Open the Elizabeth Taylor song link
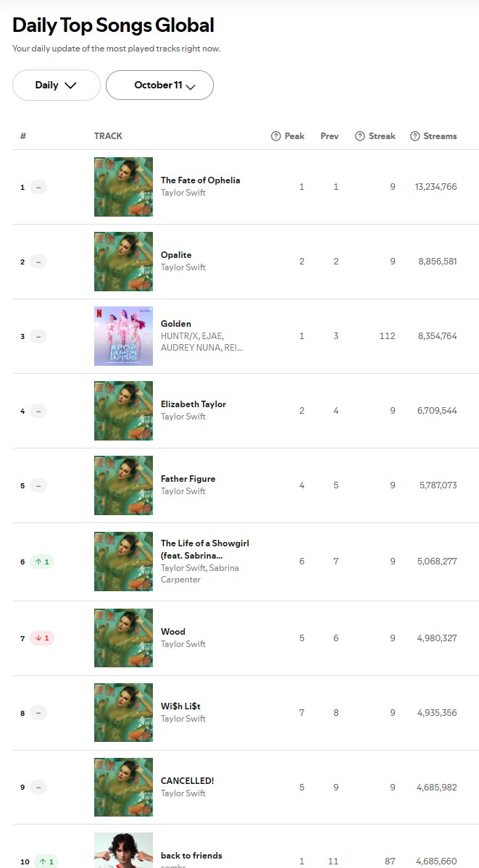479x868 pixels. (x=193, y=404)
